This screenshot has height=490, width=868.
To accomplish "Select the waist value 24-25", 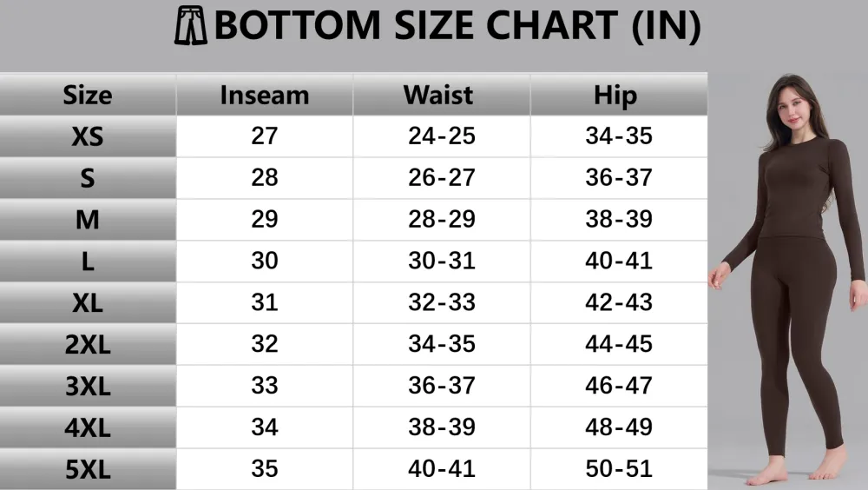I will [x=442, y=136].
